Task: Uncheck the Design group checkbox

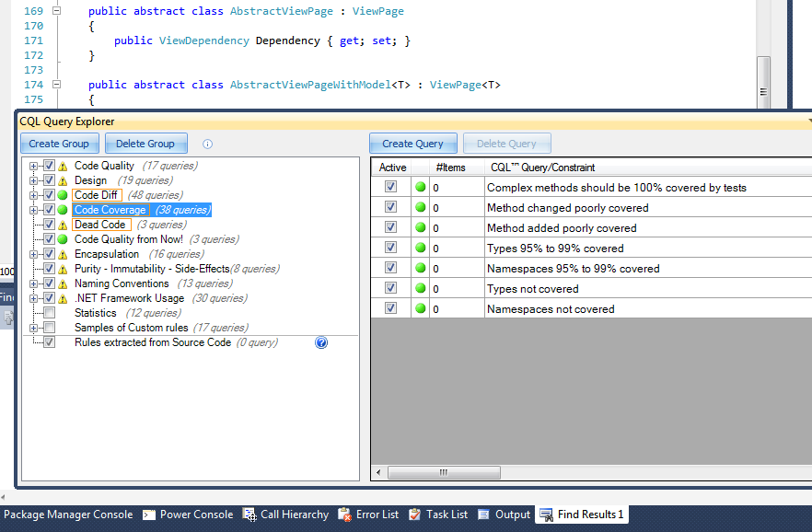Action: click(49, 180)
